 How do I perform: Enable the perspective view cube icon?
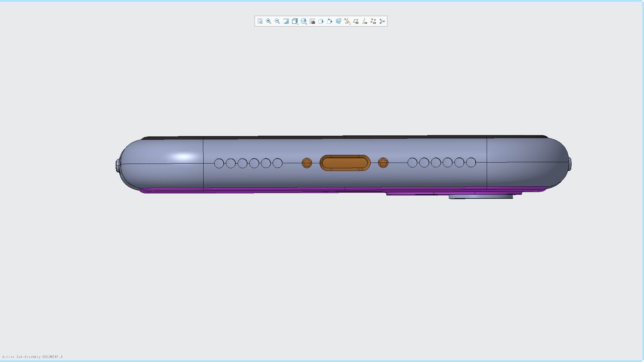[x=338, y=21]
